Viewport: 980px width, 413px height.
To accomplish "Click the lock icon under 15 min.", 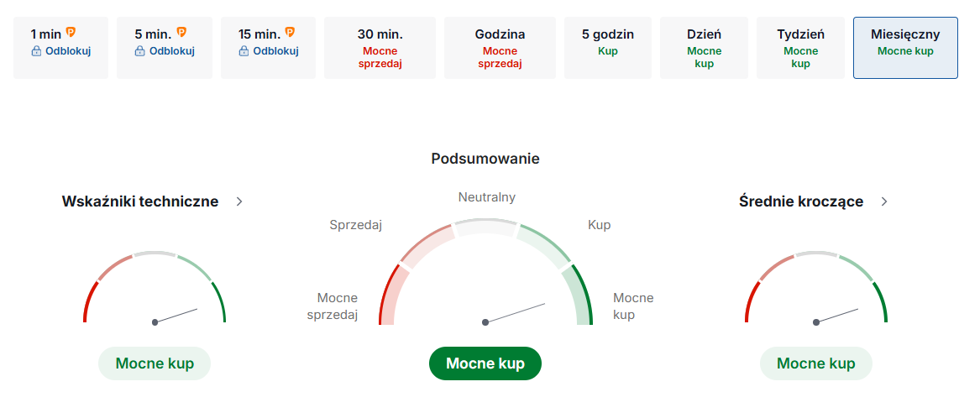I will point(244,51).
